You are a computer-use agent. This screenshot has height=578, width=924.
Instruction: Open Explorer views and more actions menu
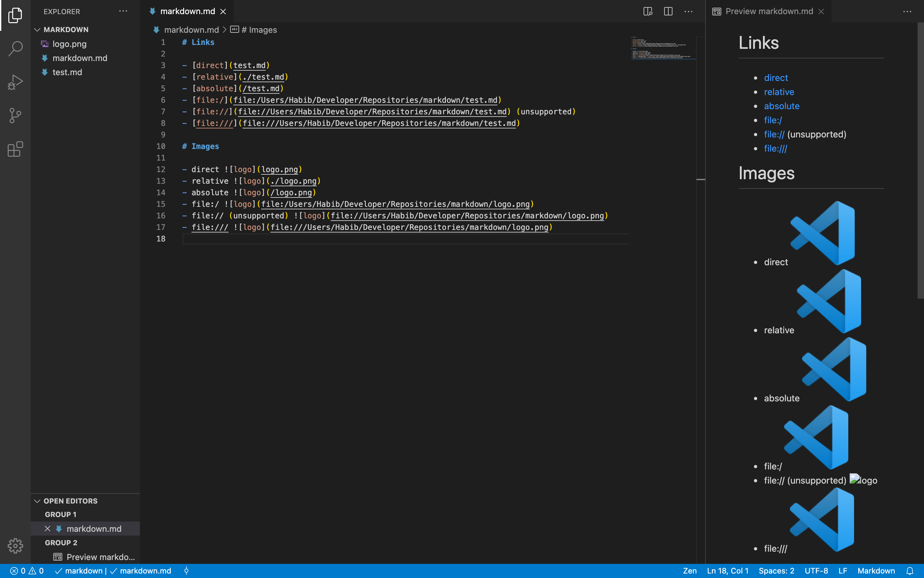[x=123, y=12]
